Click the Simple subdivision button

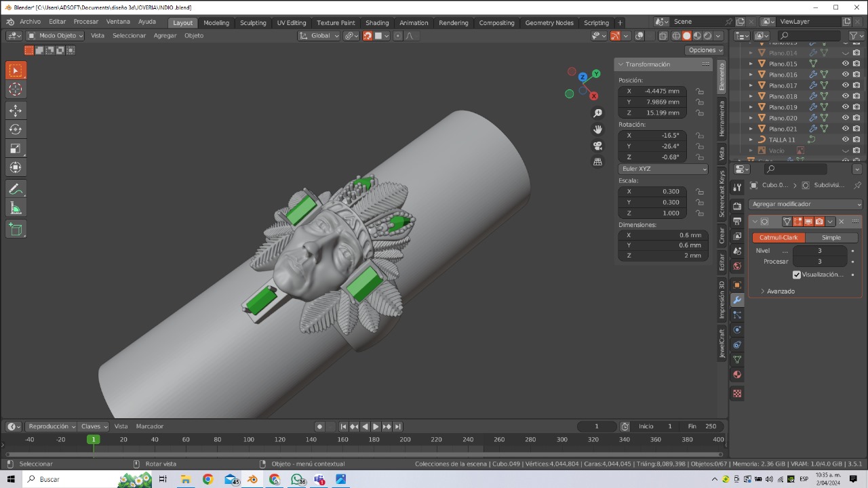831,238
